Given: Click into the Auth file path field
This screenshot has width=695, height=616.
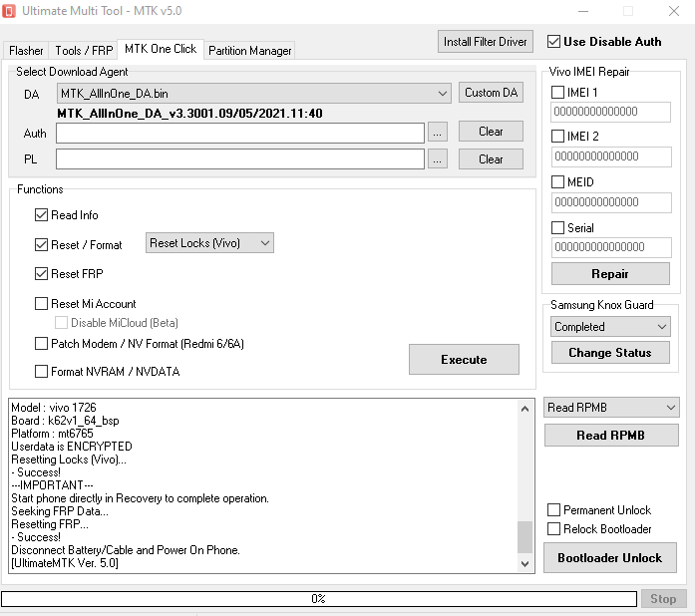Looking at the screenshot, I should pos(240,134).
